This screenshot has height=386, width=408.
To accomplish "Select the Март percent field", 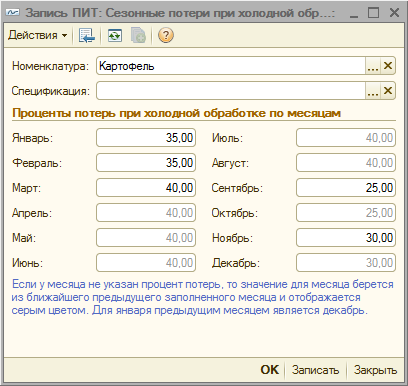I will coord(146,188).
